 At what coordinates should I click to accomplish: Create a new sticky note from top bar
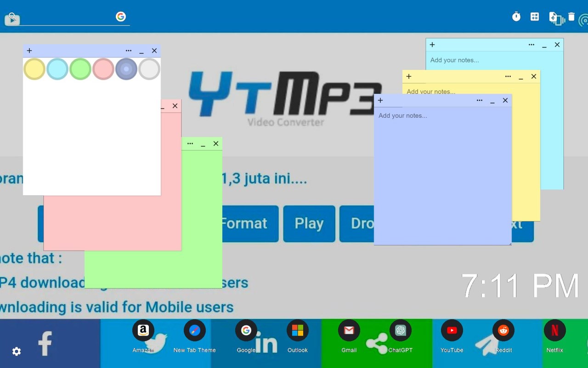(553, 17)
